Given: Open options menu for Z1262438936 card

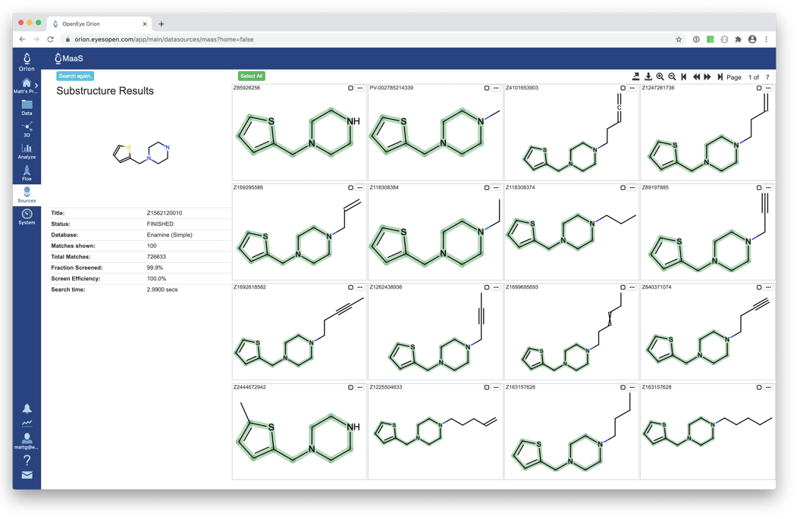Looking at the screenshot, I should (496, 287).
